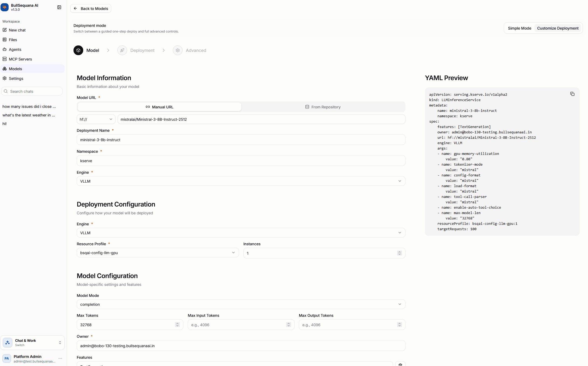Switch to Simple Mode
The width and height of the screenshot is (588, 366).
[x=519, y=28]
